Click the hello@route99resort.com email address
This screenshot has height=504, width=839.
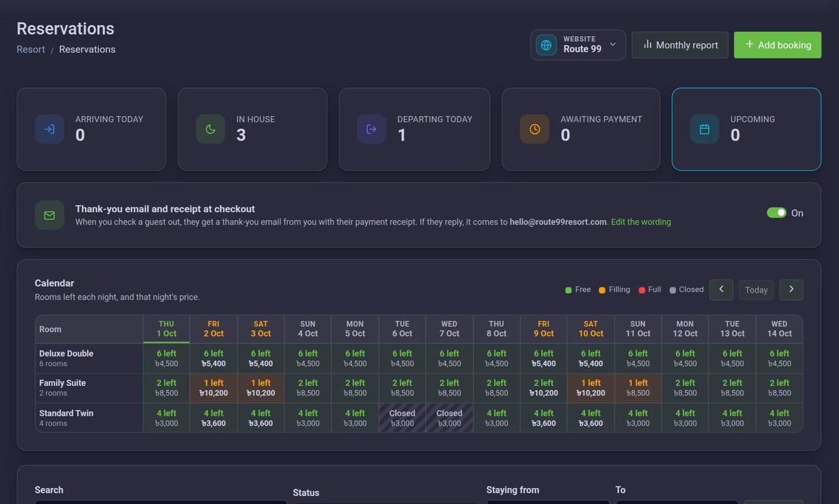[x=558, y=222]
